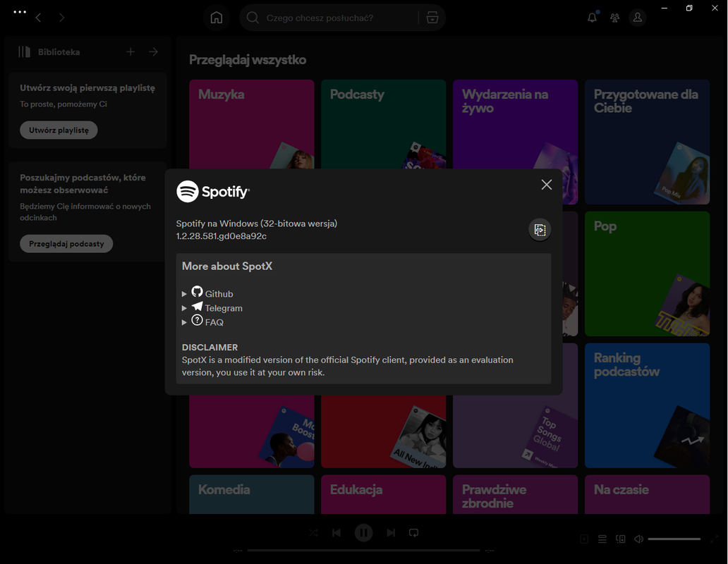Click the search magnifier icon
The image size is (728, 564).
click(x=253, y=18)
